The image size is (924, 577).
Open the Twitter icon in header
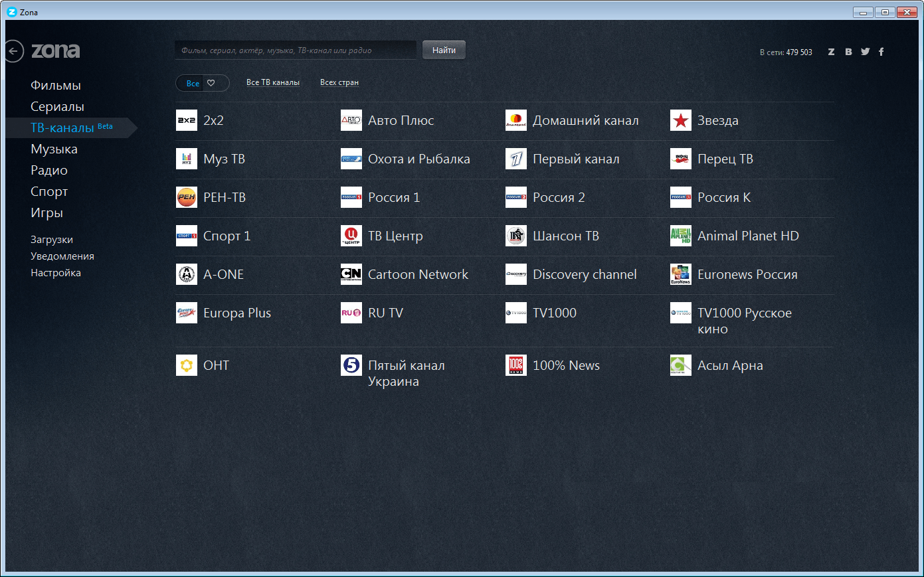click(865, 52)
